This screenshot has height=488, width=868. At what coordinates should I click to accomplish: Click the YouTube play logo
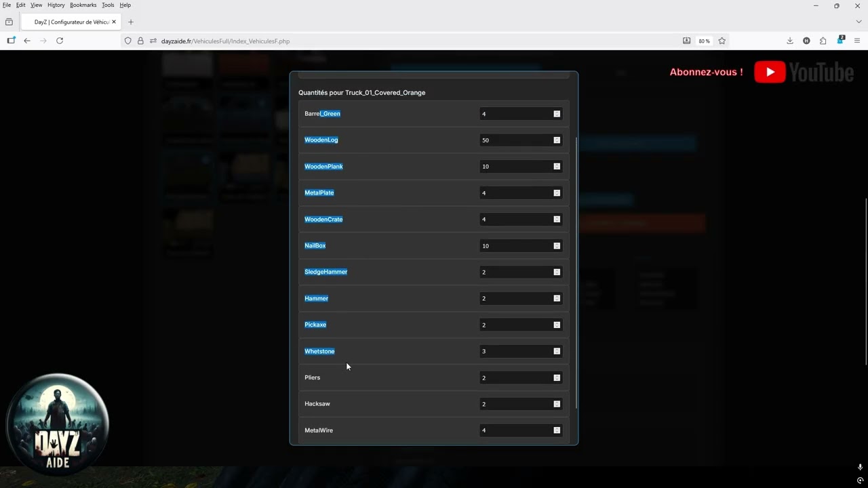click(x=770, y=73)
